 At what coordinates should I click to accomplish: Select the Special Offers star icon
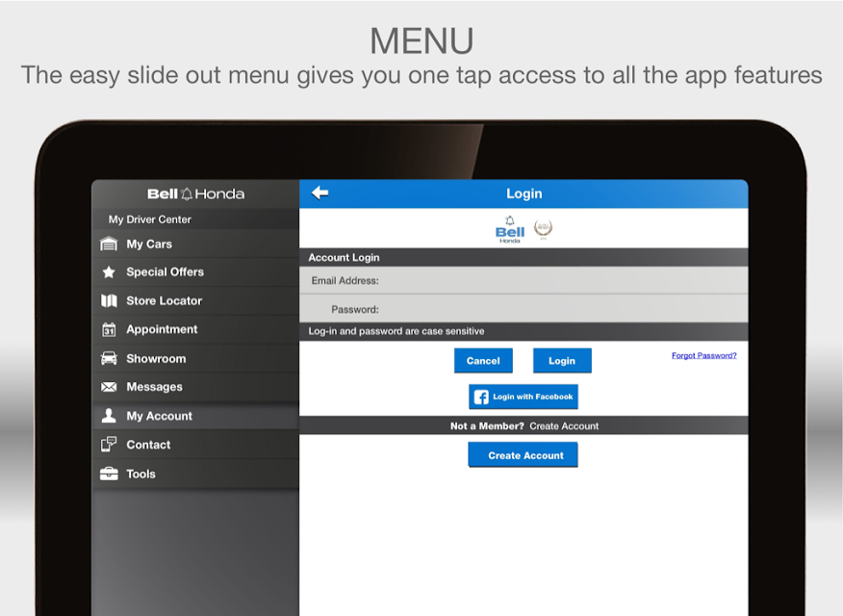tap(109, 272)
